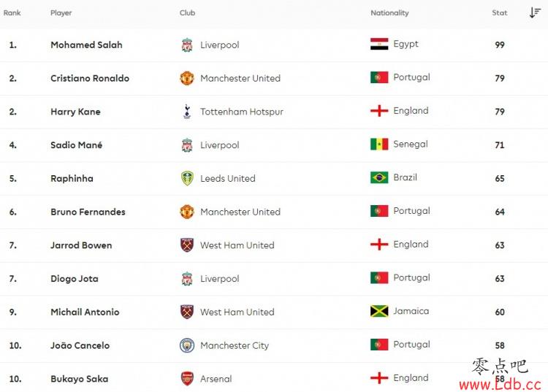Click the Manchester United club name for Ronaldo
This screenshot has height=392, width=548.
240,78
